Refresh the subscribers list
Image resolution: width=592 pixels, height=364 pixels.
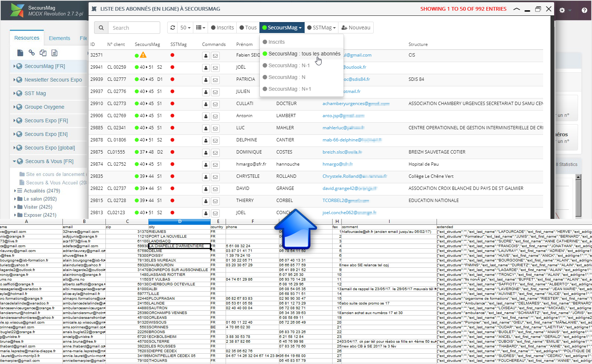tap(173, 28)
